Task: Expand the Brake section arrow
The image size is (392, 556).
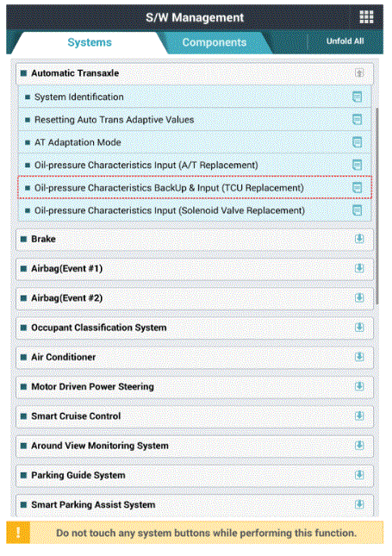Action: 359,239
